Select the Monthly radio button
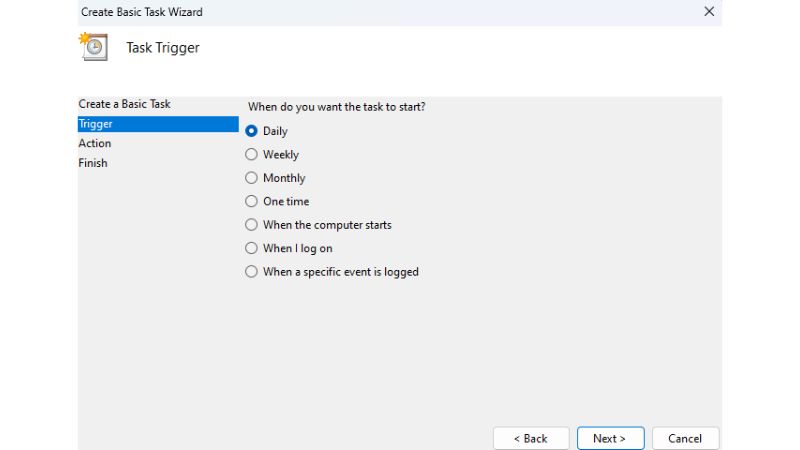Image resolution: width=800 pixels, height=450 pixels. (252, 178)
